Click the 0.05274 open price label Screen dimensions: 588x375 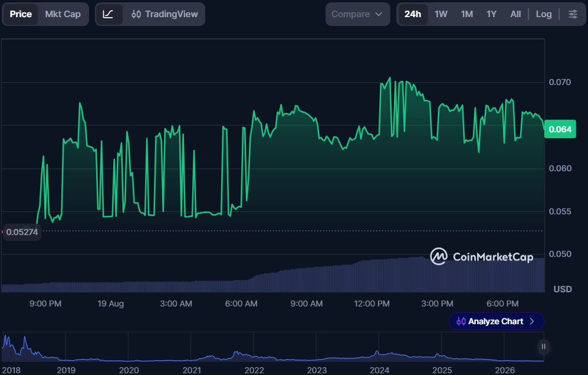click(x=22, y=232)
